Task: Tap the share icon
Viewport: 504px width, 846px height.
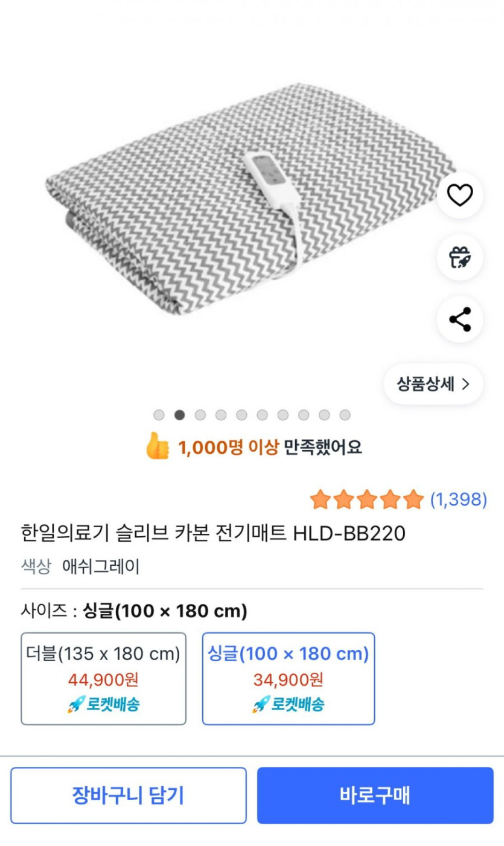Action: (x=460, y=319)
